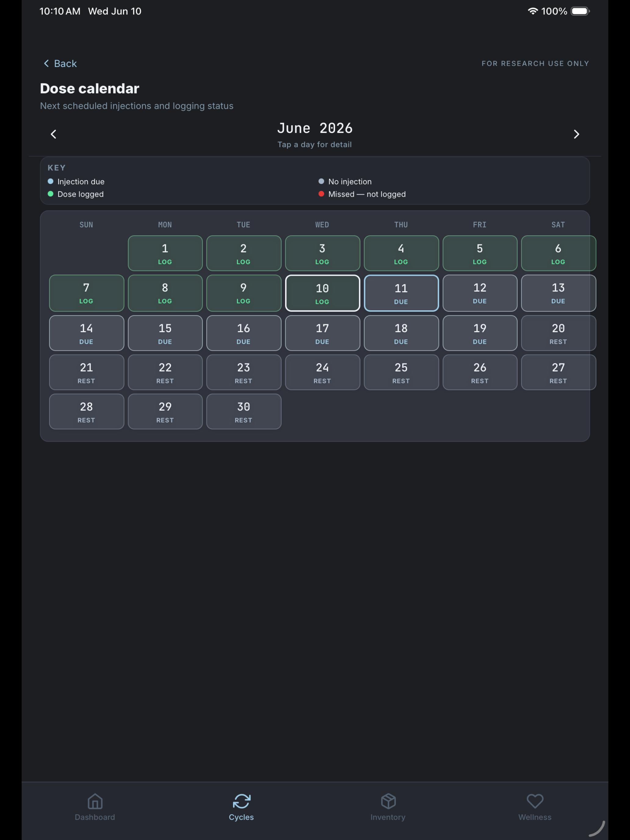Tap the June 5 cell
The image size is (630, 840).
(x=480, y=253)
